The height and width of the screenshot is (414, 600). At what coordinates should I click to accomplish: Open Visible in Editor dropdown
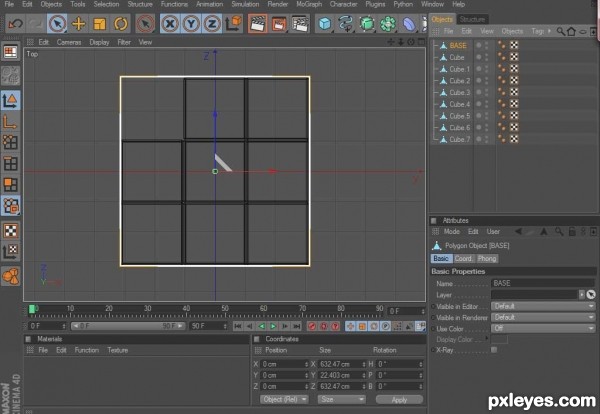click(543, 306)
